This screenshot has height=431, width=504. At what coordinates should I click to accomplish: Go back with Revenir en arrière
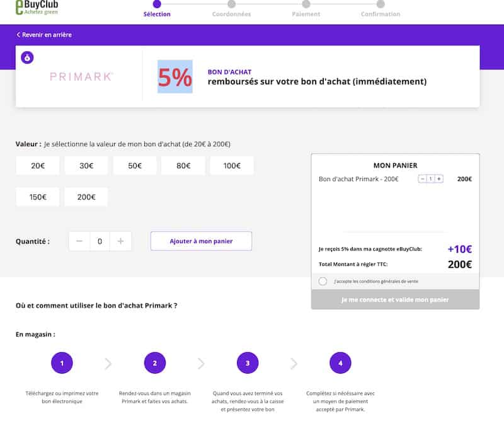pyautogui.click(x=44, y=35)
